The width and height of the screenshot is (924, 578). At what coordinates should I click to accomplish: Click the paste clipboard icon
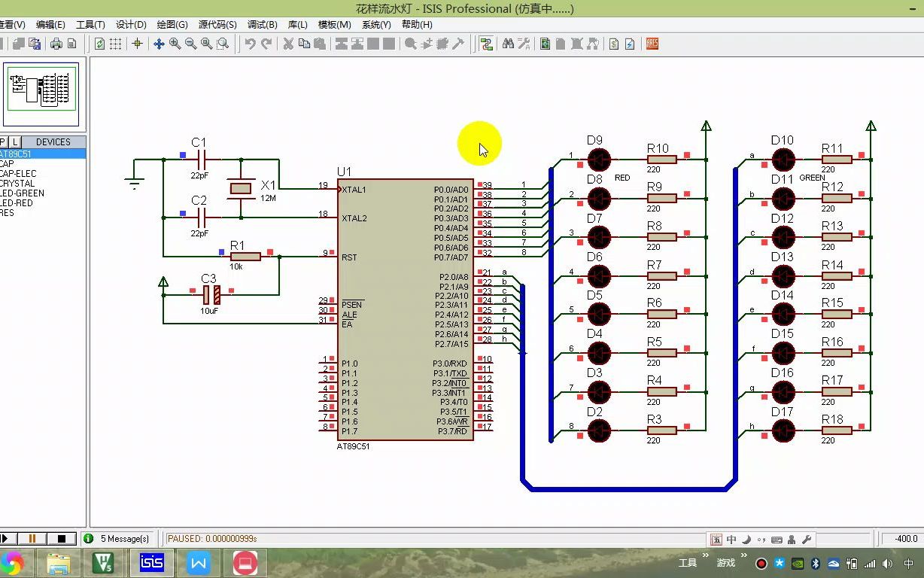tap(320, 44)
